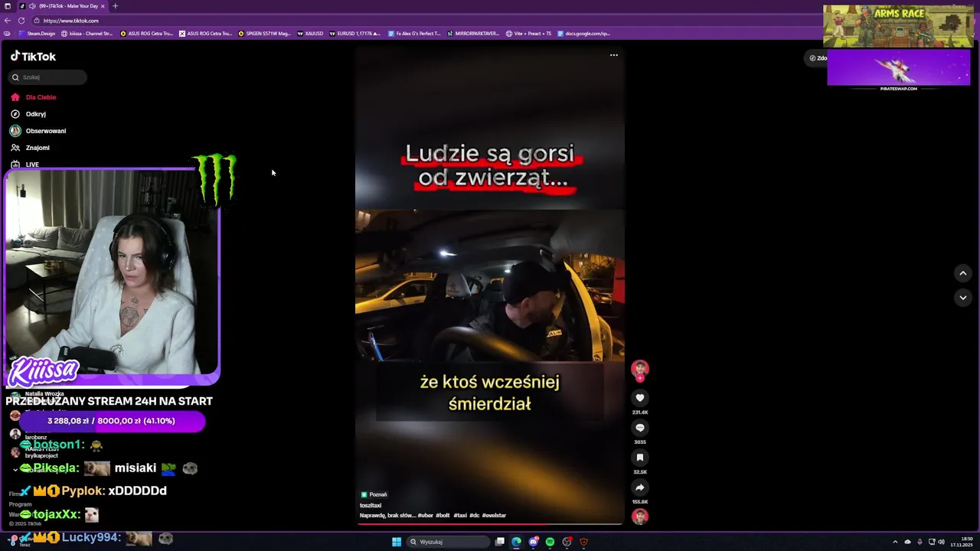Open sound disc avatar below share
This screenshot has height=551, width=980.
click(640, 517)
